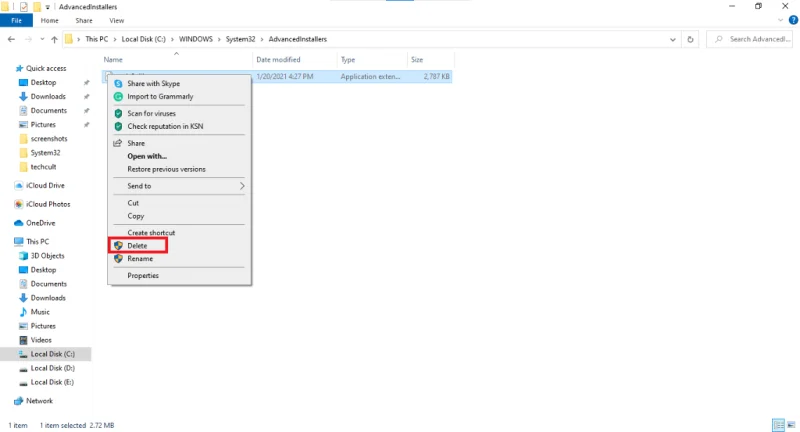
Task: Click the admin shield icon beside Rename
Action: pyautogui.click(x=118, y=259)
